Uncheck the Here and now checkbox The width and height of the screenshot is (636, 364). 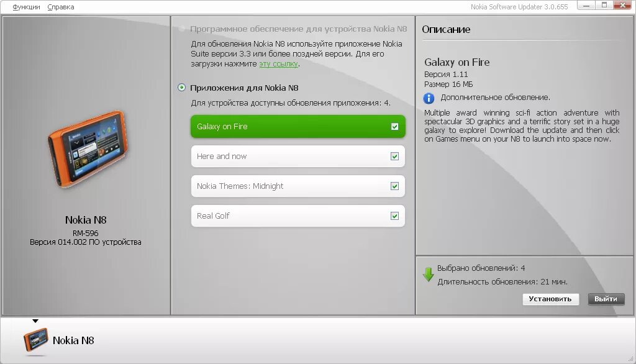[x=394, y=157]
